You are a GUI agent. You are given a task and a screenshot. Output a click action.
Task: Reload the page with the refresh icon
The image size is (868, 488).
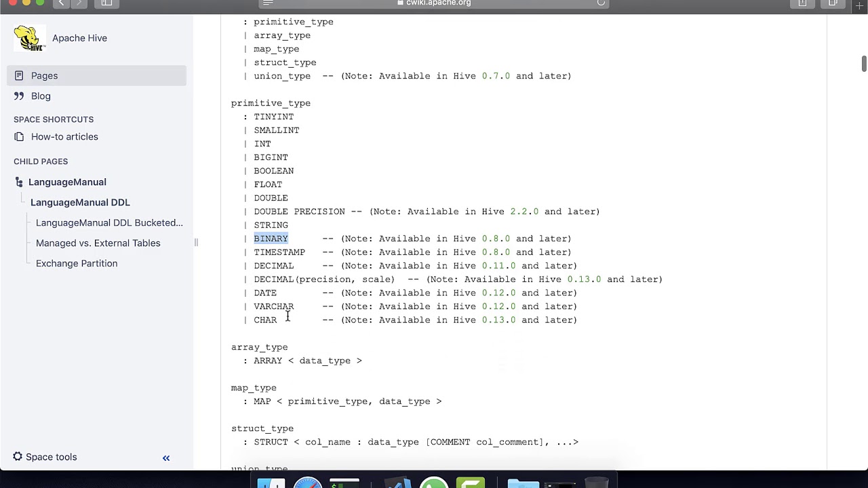pos(601,3)
